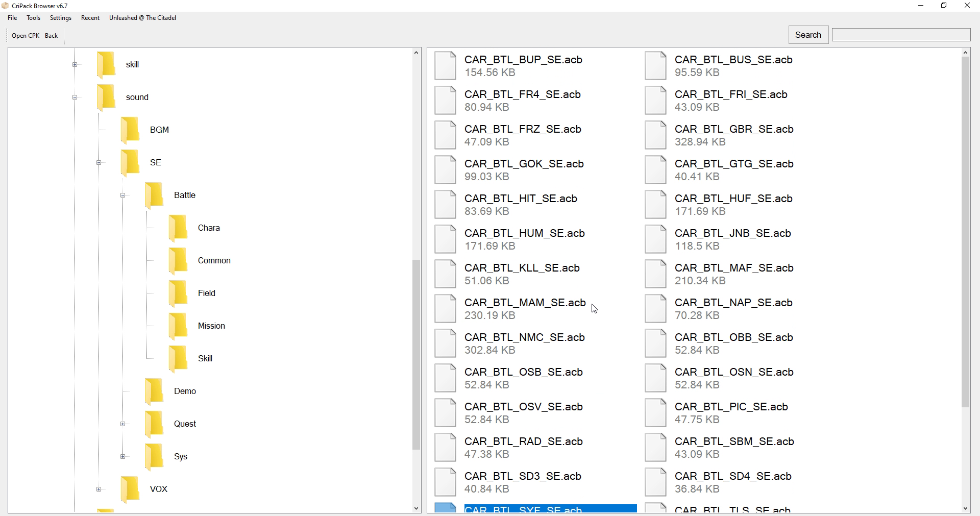
Task: Open the Demo folder icon
Action: tap(154, 391)
